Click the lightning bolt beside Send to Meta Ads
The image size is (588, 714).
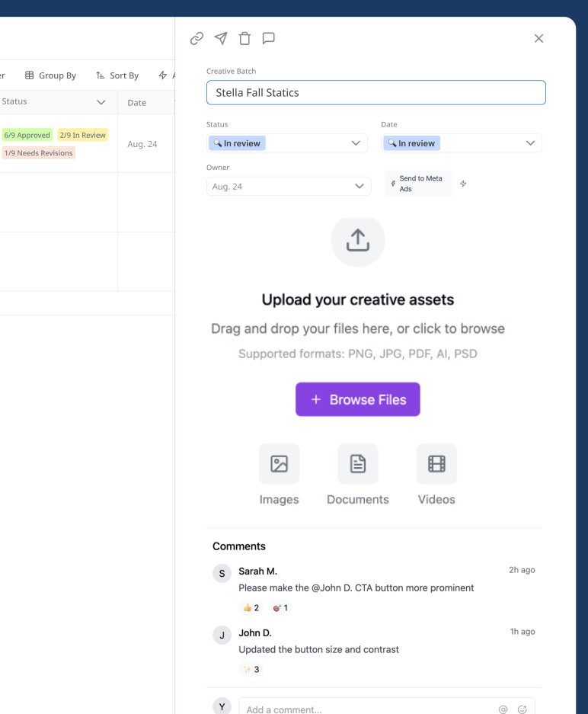click(x=464, y=184)
